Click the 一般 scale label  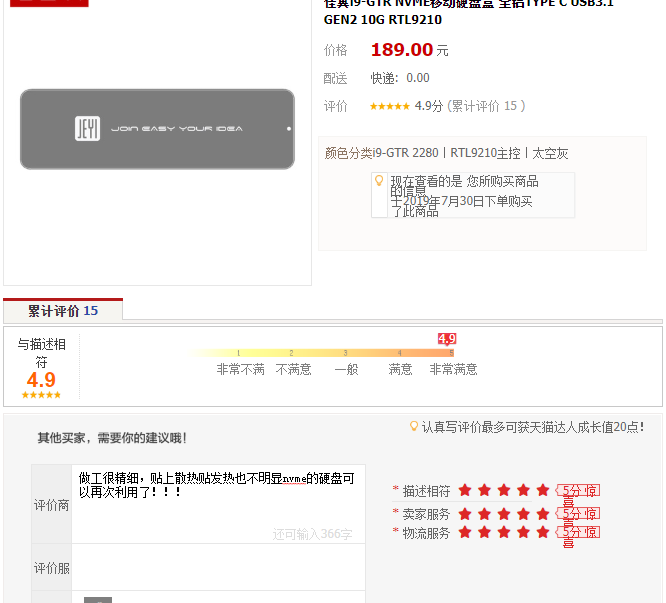[x=346, y=369]
